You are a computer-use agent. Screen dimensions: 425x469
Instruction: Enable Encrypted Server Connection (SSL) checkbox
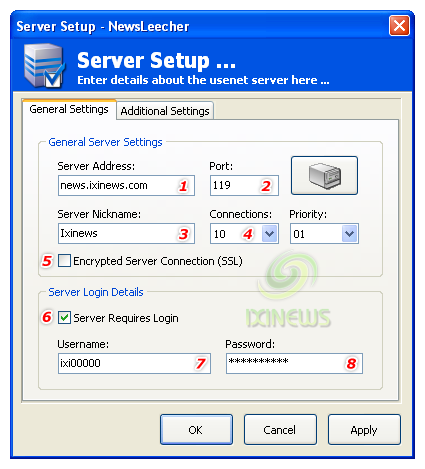click(64, 261)
